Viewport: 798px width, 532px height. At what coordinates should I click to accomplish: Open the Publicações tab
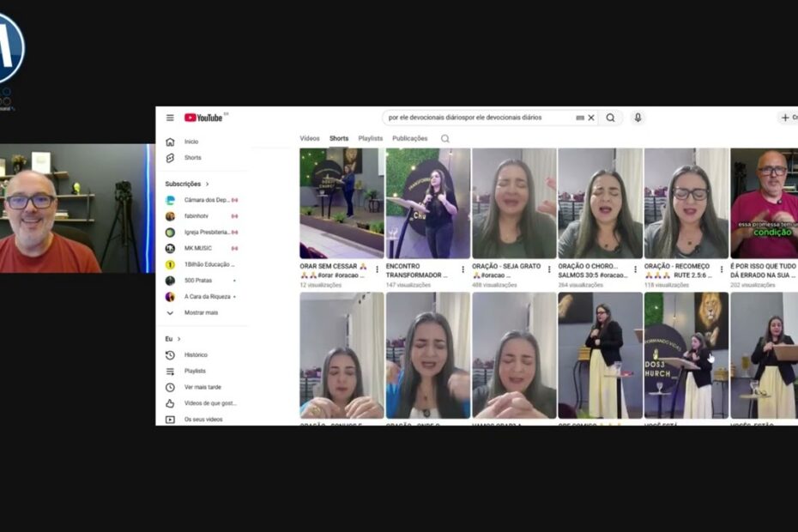pyautogui.click(x=409, y=138)
